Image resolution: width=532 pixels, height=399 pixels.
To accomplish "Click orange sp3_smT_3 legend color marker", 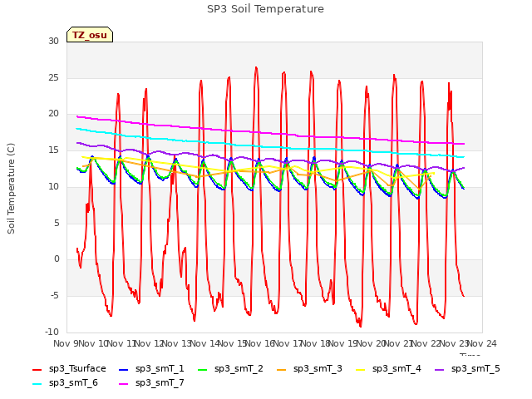I will [282, 369].
